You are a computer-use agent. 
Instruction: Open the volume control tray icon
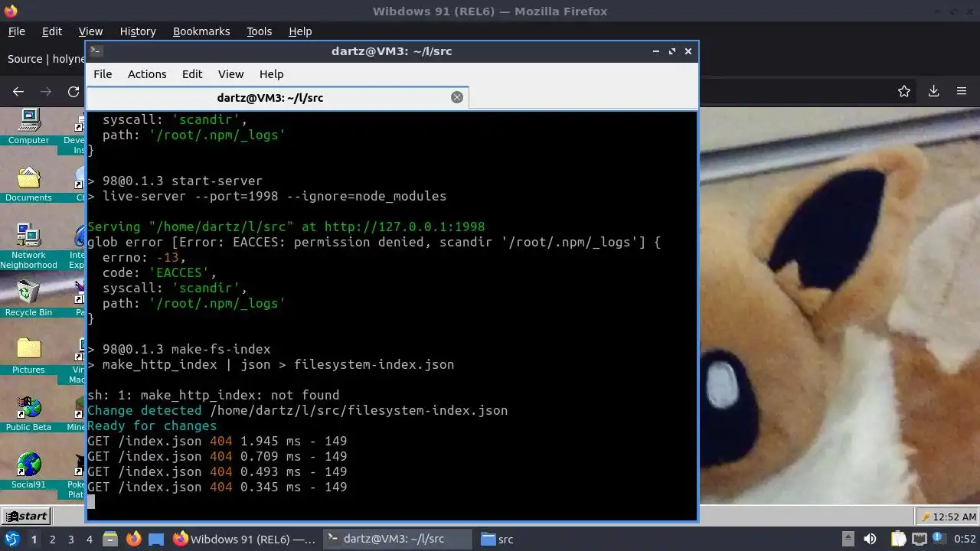870,539
